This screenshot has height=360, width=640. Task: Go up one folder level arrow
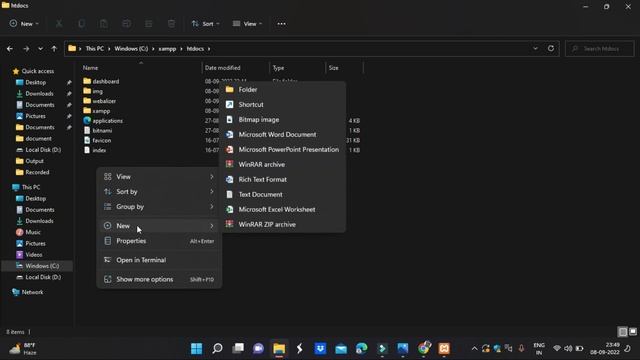[54, 49]
